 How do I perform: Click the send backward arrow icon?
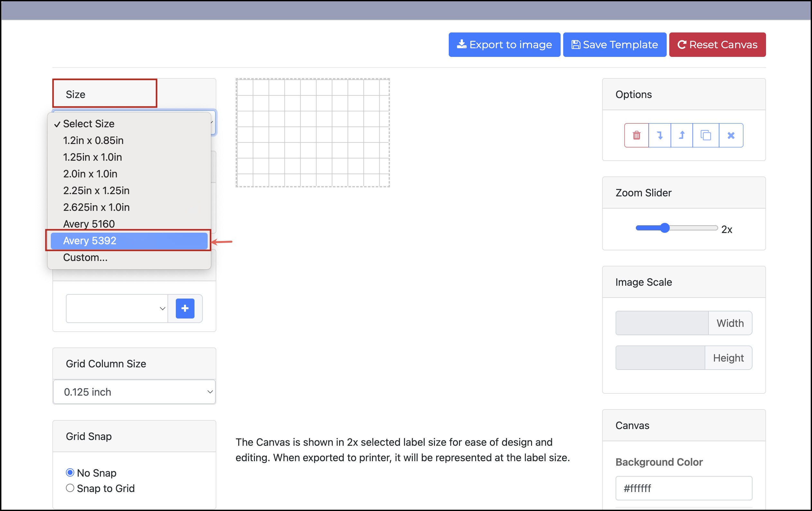[x=660, y=136]
